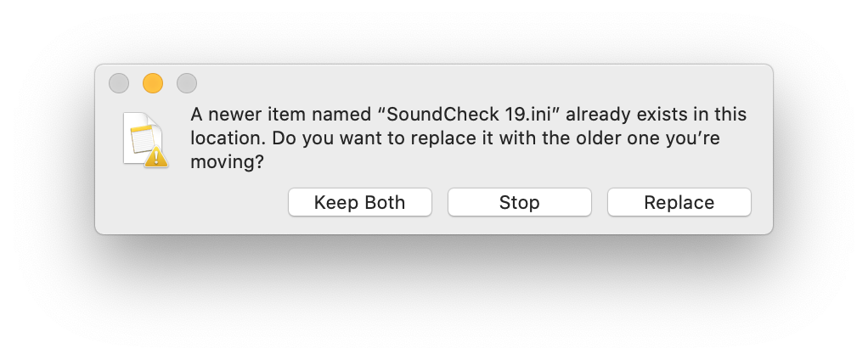Click the yellow warning triangle badge
The height and width of the screenshot is (360, 868).
tap(156, 156)
